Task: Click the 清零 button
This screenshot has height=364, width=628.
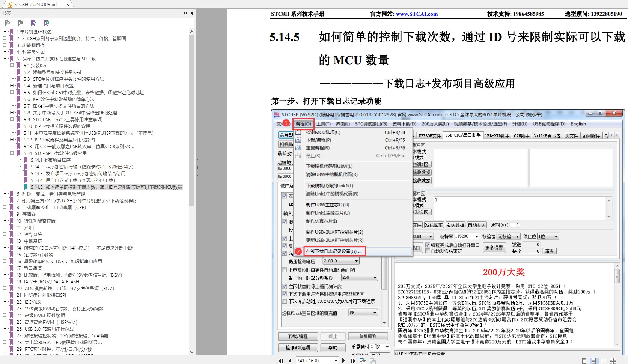Action: [550, 251]
